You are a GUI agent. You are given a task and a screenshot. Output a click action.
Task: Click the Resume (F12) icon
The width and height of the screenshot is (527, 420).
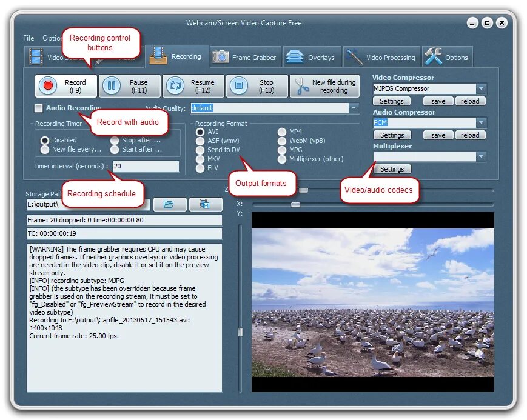tap(176, 85)
